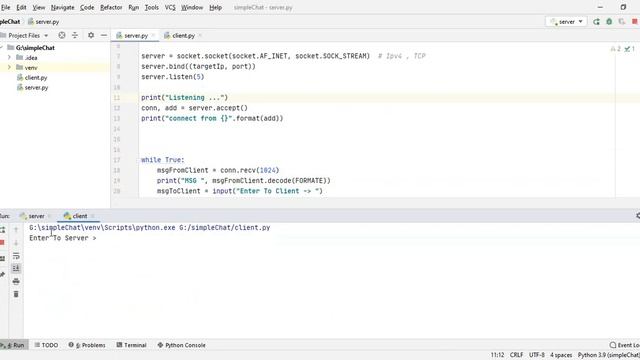
Task: Click the 11:12 line-column indicator
Action: pos(497,355)
